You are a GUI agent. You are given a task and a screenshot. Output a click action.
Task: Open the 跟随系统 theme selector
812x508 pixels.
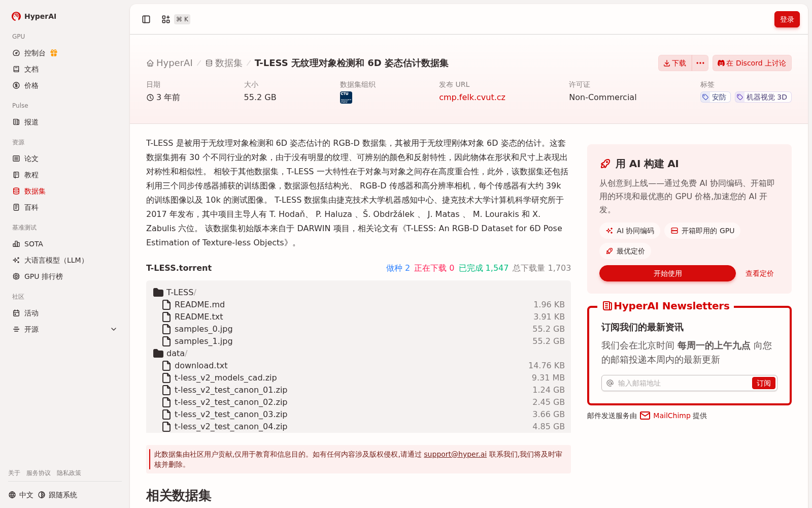(57, 495)
